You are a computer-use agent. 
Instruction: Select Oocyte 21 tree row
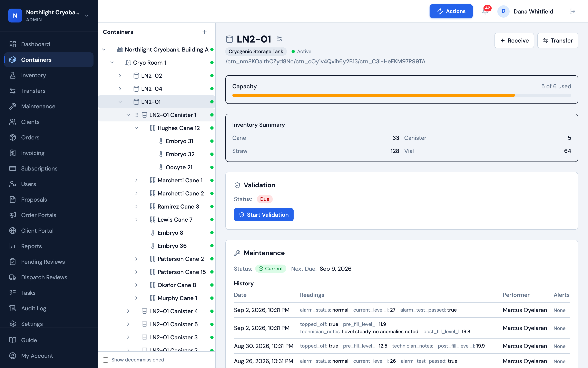tap(157, 167)
